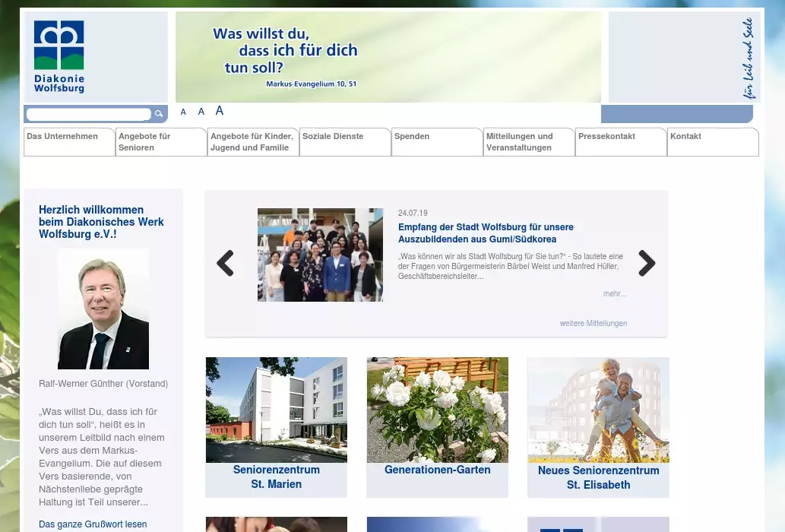
Task: Open Angebote für Kinder, Jugend und Familie
Action: 252,142
